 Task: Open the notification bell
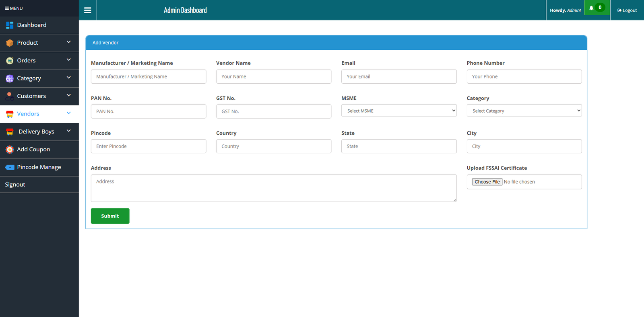591,8
